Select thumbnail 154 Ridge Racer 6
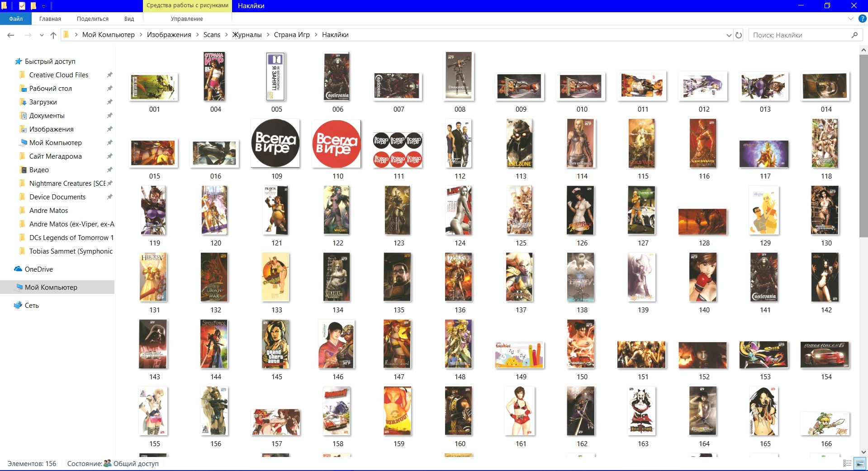868x471 pixels. 825,355
